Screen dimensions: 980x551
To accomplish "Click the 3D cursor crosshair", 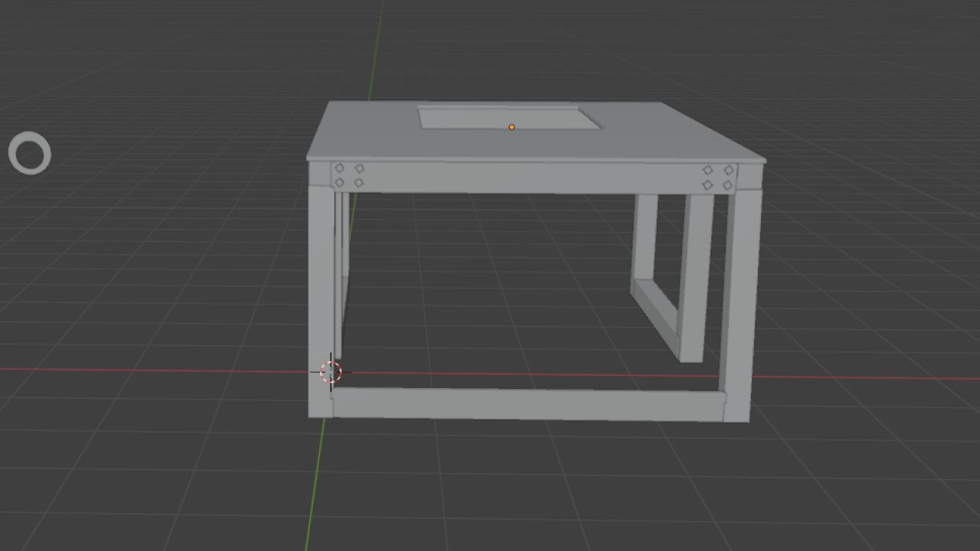I will click(x=331, y=372).
